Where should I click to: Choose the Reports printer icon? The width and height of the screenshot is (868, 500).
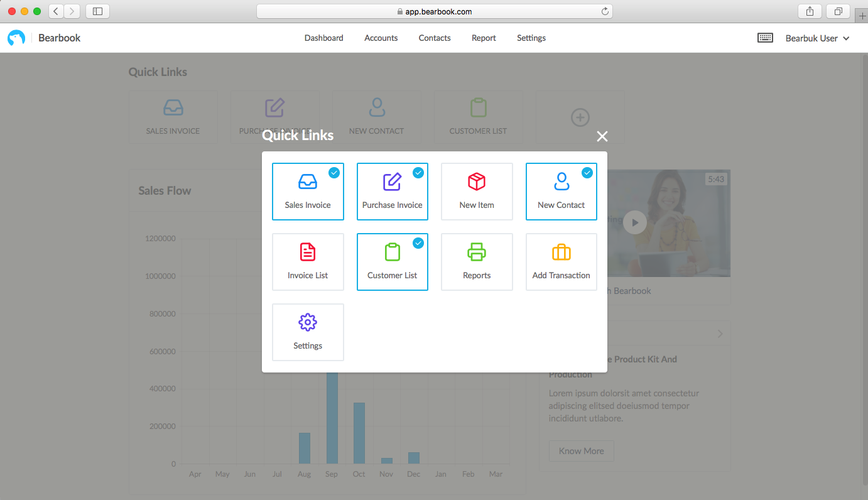477,253
